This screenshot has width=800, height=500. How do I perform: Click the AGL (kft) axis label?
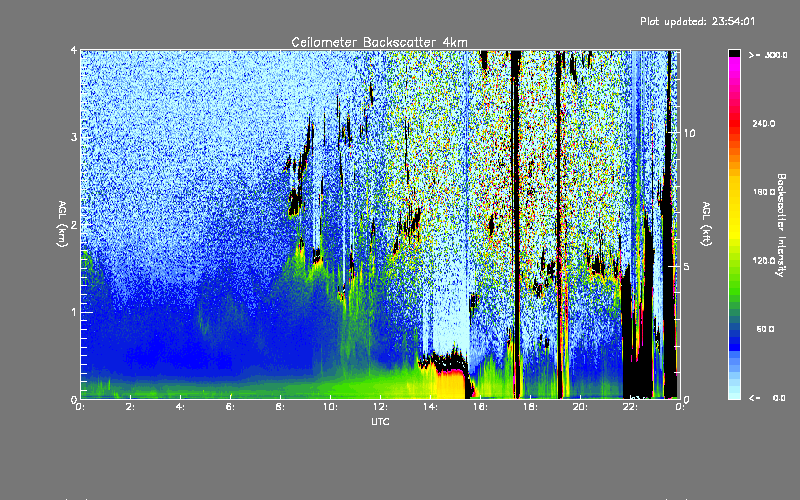tap(706, 224)
